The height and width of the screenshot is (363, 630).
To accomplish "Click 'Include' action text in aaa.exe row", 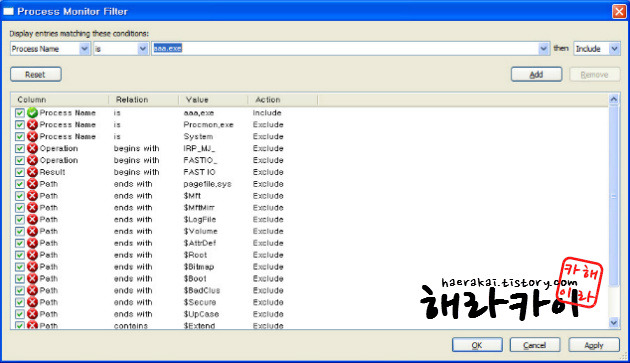I will pos(267,113).
